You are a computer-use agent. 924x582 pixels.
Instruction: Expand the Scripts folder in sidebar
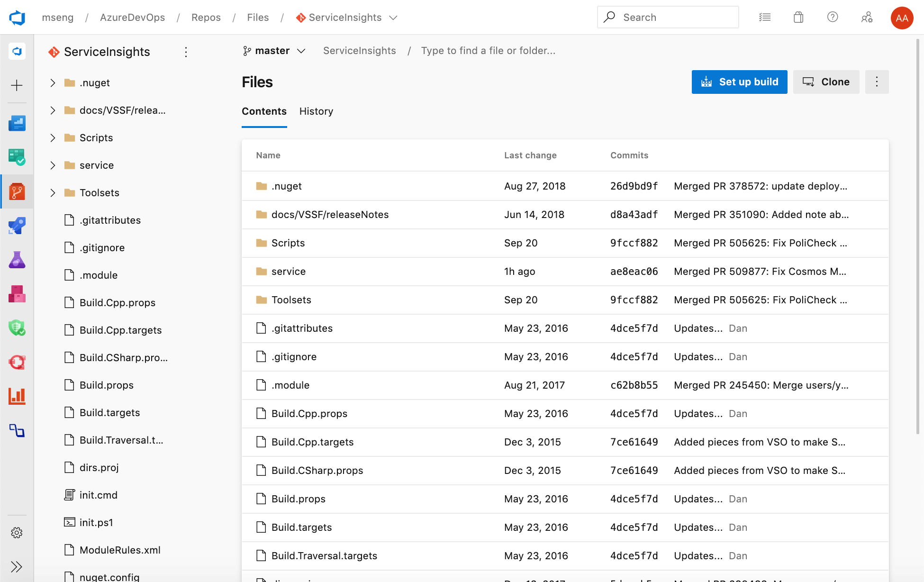(52, 137)
